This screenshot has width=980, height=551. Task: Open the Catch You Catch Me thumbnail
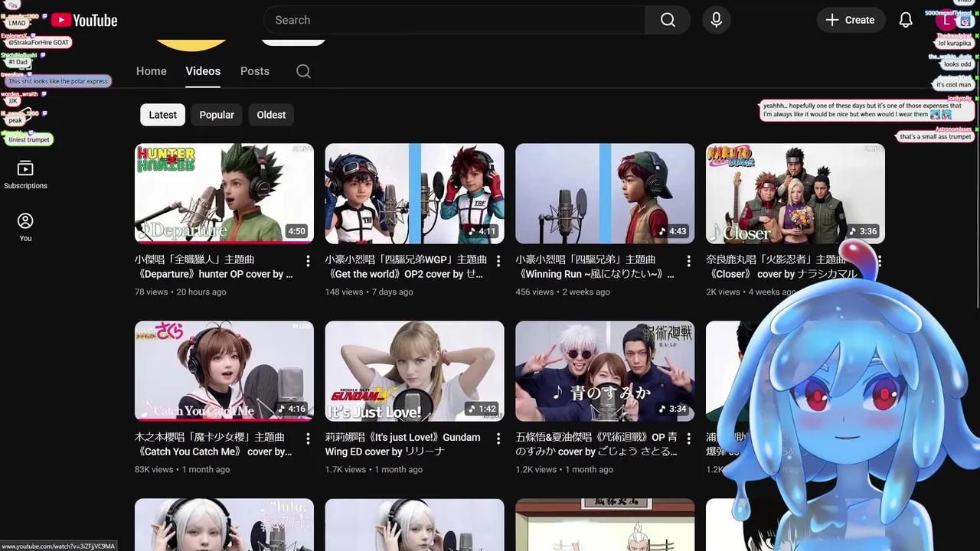coord(224,371)
